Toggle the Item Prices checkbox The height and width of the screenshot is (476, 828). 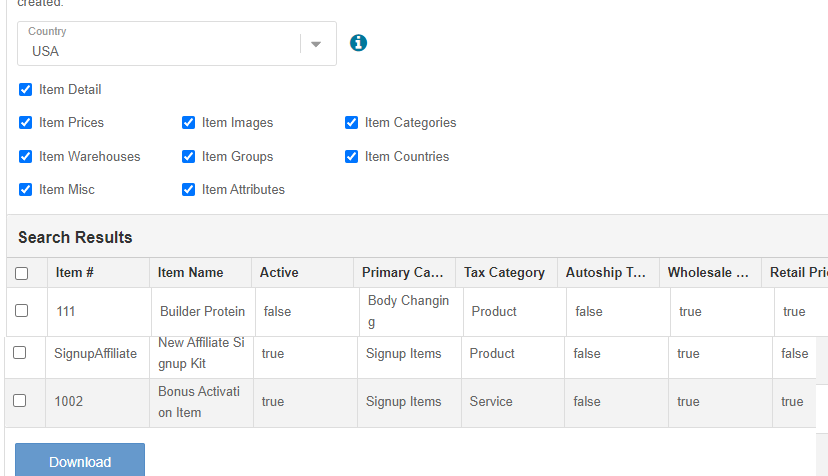coord(26,123)
